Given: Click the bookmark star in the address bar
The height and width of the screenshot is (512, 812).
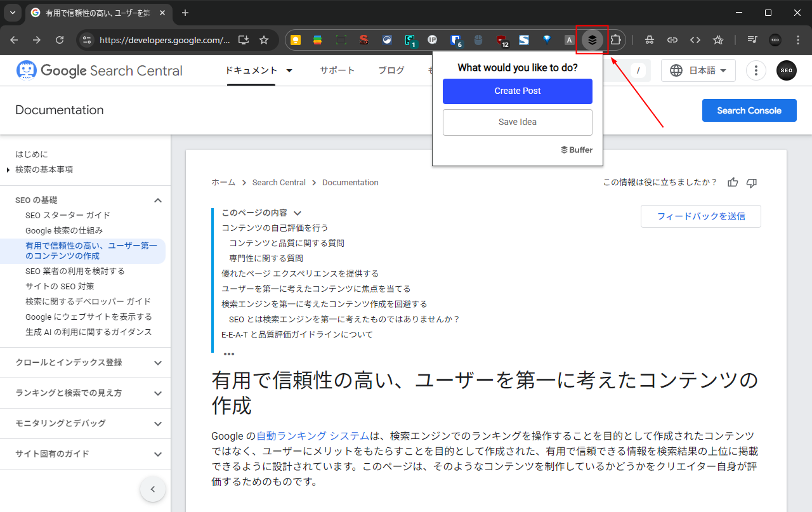Looking at the screenshot, I should [264, 39].
